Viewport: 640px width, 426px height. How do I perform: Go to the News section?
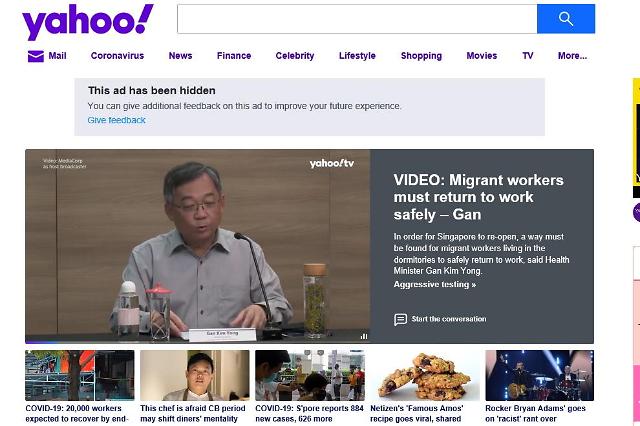tap(180, 55)
